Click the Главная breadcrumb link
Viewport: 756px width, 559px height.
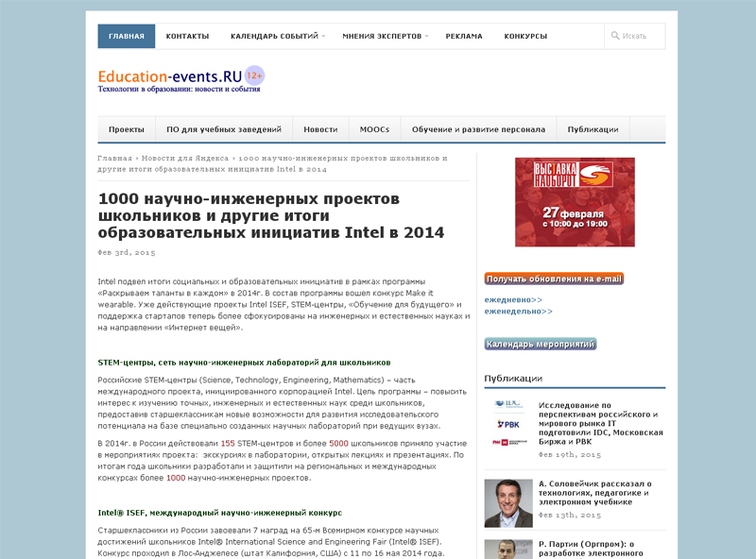coord(114,158)
